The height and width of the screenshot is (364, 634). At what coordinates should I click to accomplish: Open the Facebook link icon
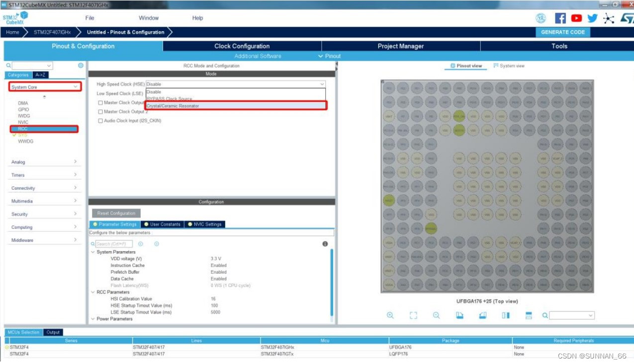pos(560,18)
